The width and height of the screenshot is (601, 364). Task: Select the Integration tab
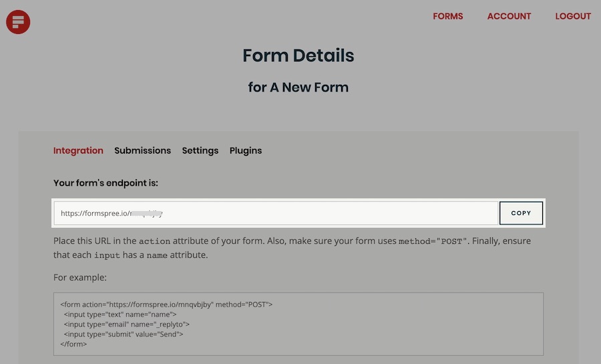click(78, 150)
